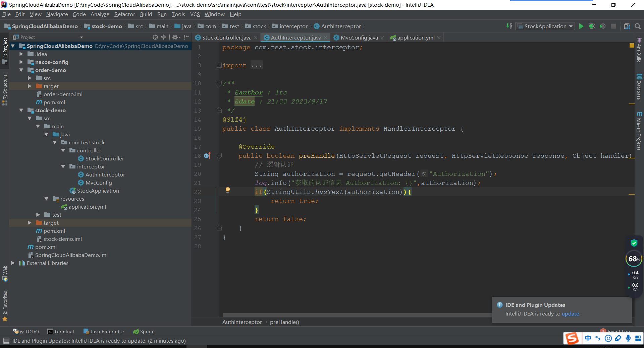Viewport: 644px width, 348px height.
Task: Open the Analyze menu
Action: click(x=100, y=14)
